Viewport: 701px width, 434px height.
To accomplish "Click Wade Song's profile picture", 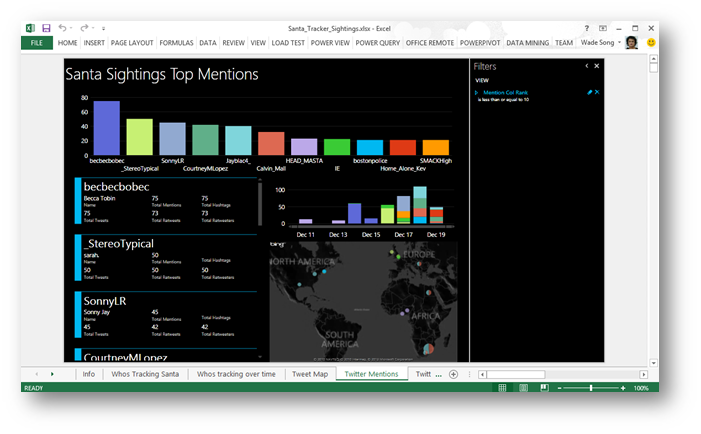I will tap(632, 42).
